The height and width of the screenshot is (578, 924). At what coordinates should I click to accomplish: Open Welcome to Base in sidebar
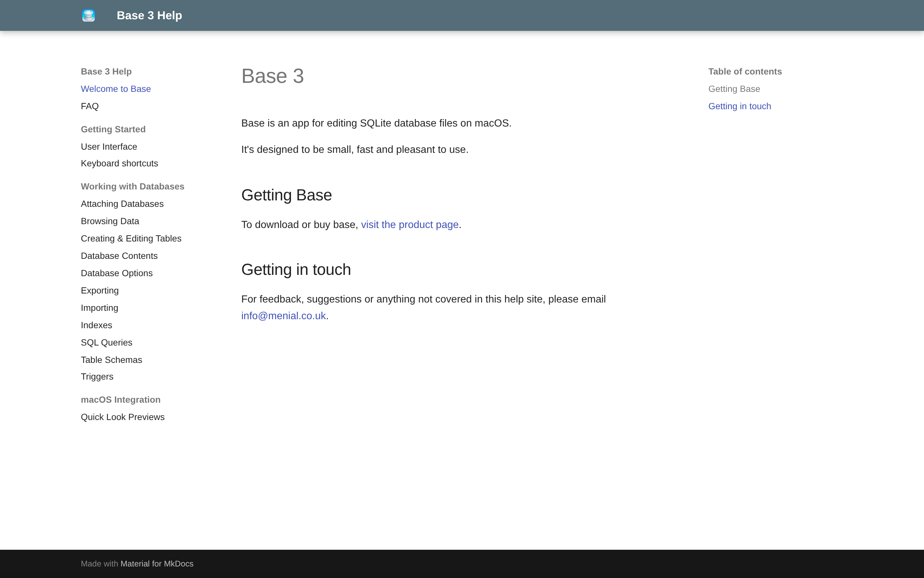coord(116,89)
